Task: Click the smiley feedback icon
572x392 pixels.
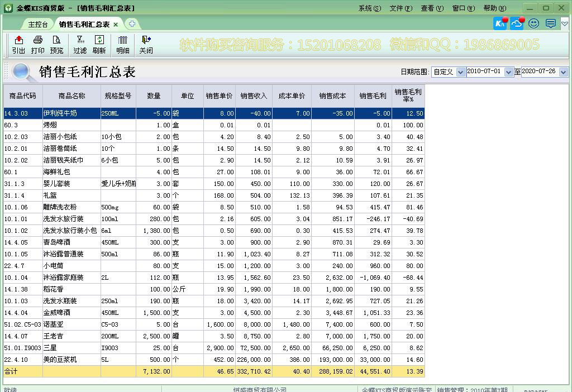Action: pyautogui.click(x=533, y=23)
